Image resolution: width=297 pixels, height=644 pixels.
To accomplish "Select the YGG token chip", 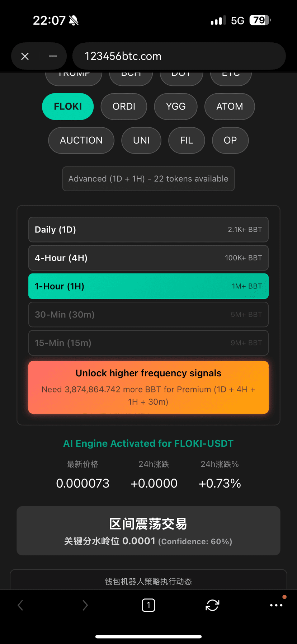I will point(176,107).
